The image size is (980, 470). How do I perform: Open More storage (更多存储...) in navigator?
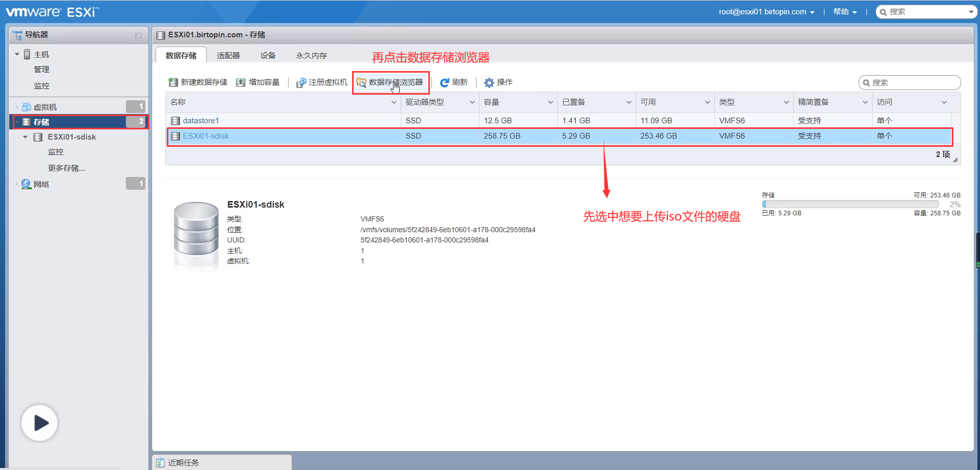pyautogui.click(x=67, y=168)
